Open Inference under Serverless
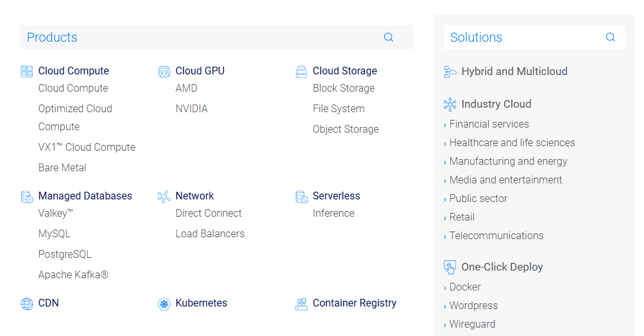 coord(334,213)
